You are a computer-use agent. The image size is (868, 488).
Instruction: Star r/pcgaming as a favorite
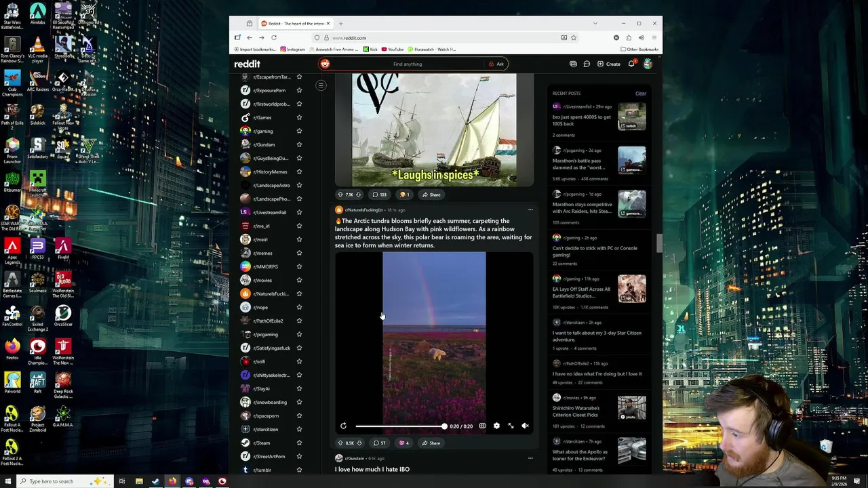point(299,334)
